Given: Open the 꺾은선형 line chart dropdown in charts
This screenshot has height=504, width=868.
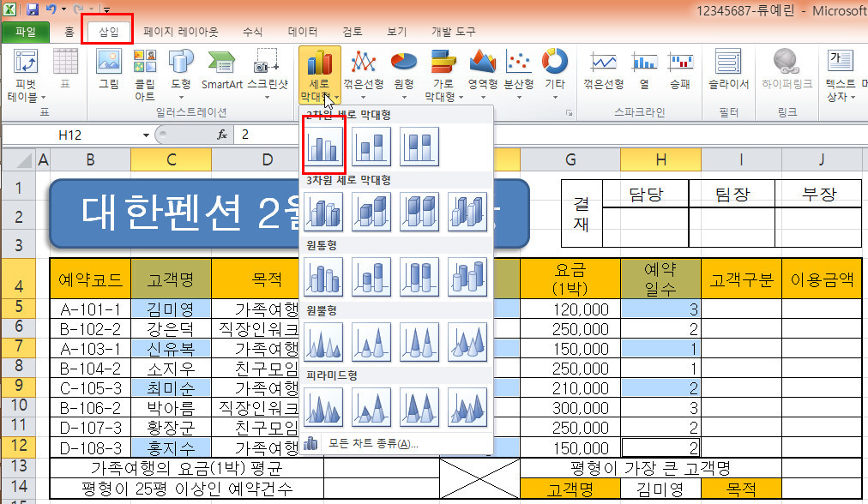Looking at the screenshot, I should 363,75.
